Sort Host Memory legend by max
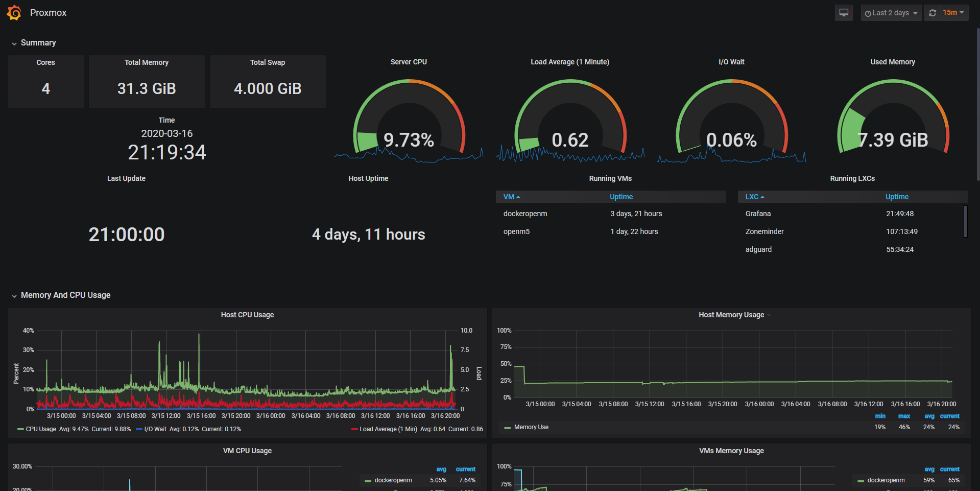Screen dimensions: 980x491 pyautogui.click(x=904, y=416)
